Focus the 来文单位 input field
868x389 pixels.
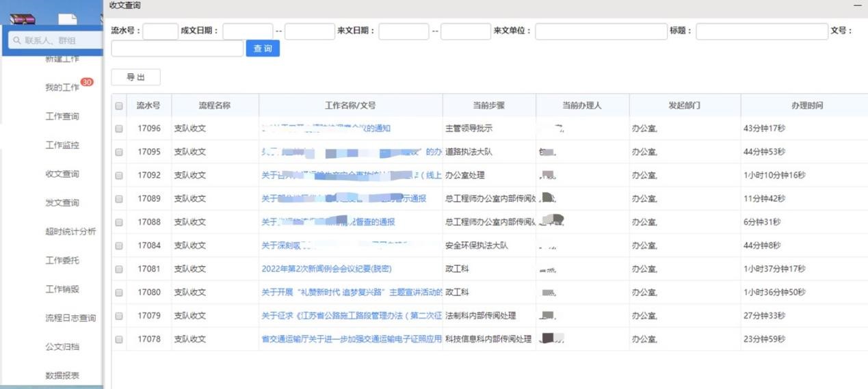tap(601, 31)
